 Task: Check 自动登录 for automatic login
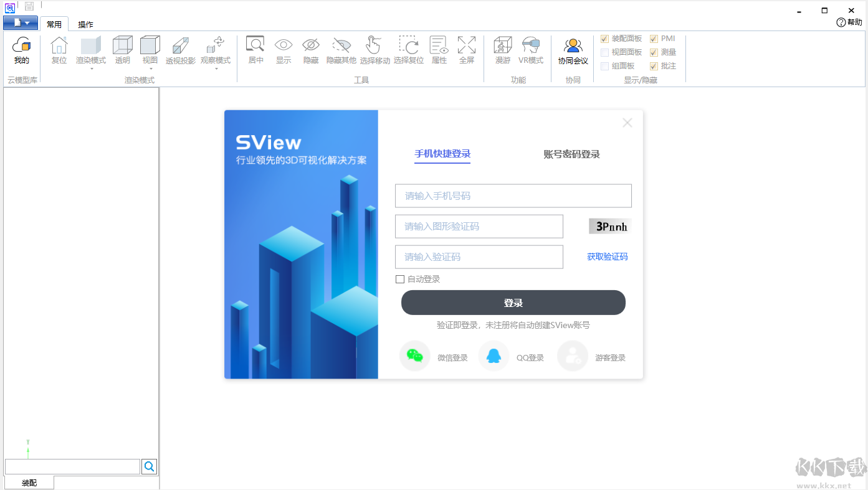[400, 279]
